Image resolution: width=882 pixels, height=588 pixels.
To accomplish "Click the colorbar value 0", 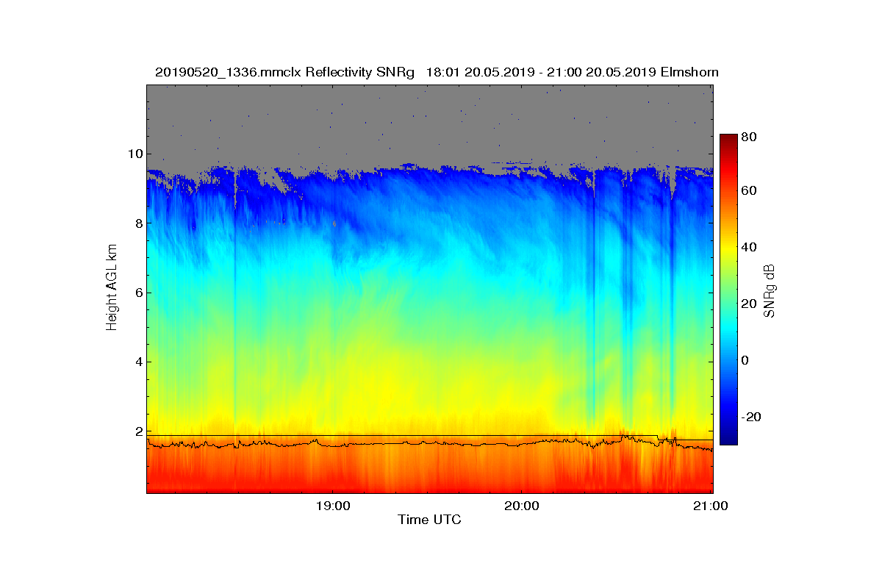I will pyautogui.click(x=746, y=360).
